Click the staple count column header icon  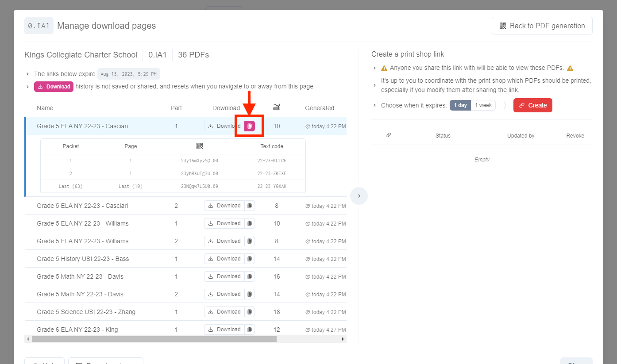277,107
